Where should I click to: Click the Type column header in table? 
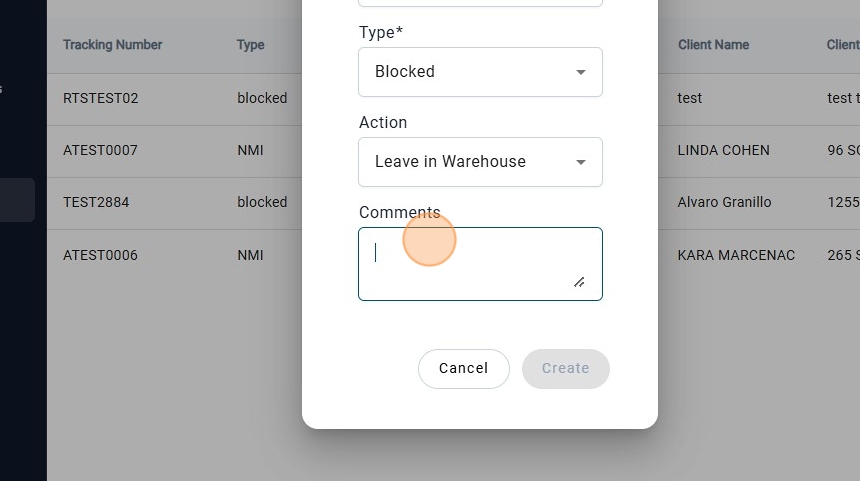point(250,45)
